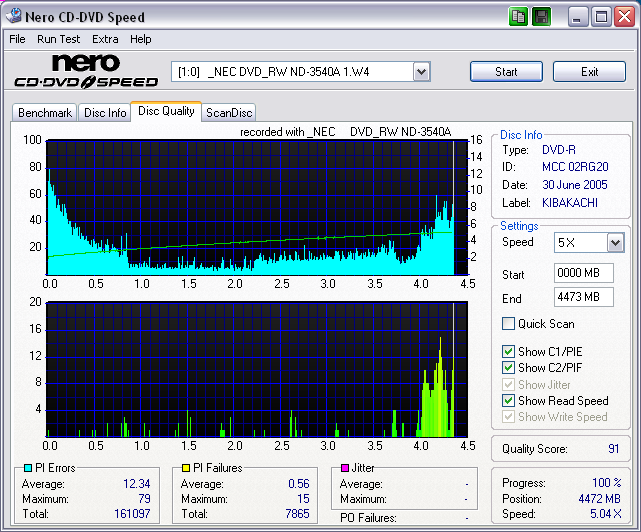Click the date 30 June 2005
641x532 pixels.
tap(575, 185)
